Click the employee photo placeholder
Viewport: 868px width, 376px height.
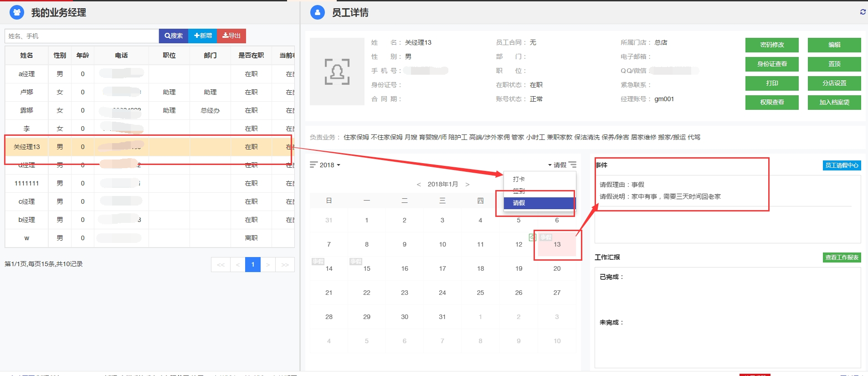[x=337, y=72]
